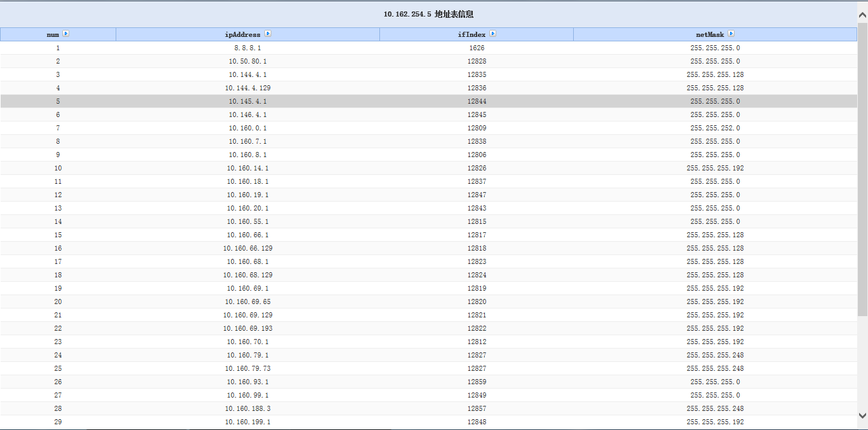868x430 pixels.
Task: Select ifIndex value 12806
Action: click(x=477, y=155)
